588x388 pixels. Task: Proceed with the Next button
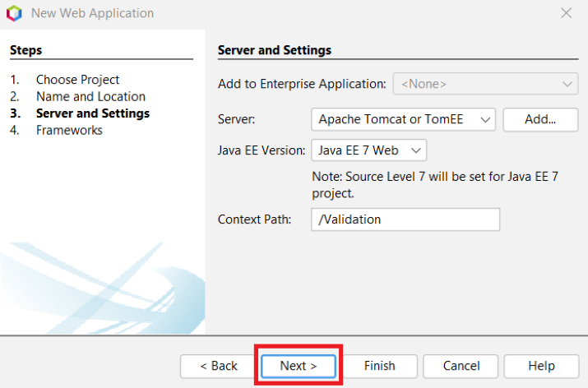[x=298, y=366]
